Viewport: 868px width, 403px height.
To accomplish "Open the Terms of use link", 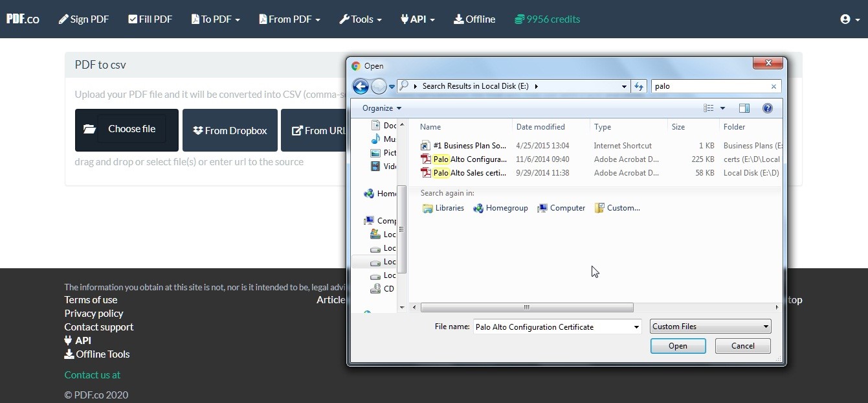I will pos(91,299).
